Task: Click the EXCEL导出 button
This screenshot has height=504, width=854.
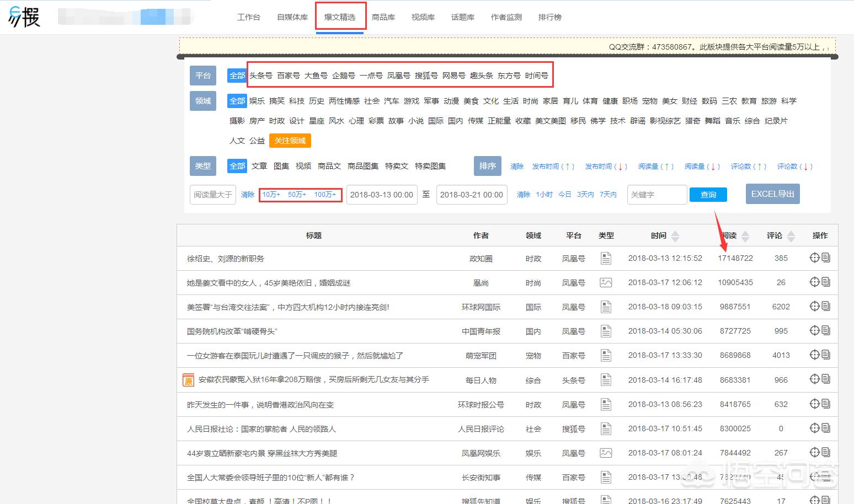Action: [x=773, y=194]
